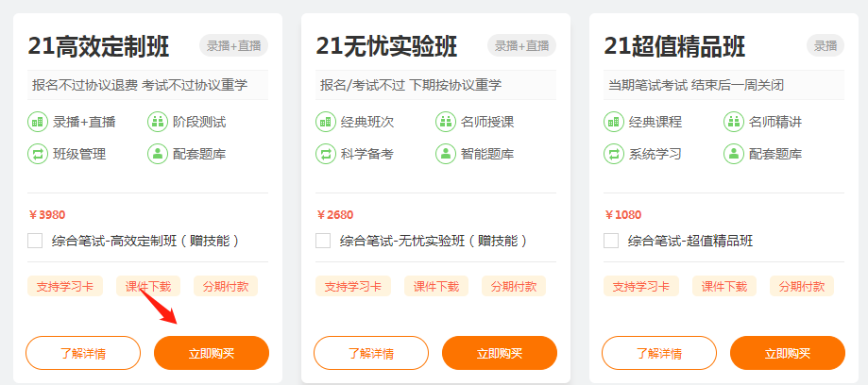Click the 阶段测试 icon in 21高效定制班

(158, 122)
